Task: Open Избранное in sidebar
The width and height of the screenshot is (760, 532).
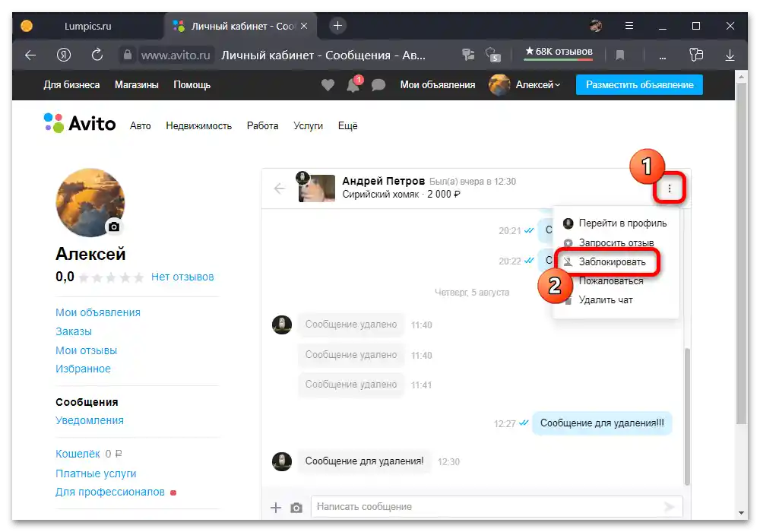Action: click(83, 369)
